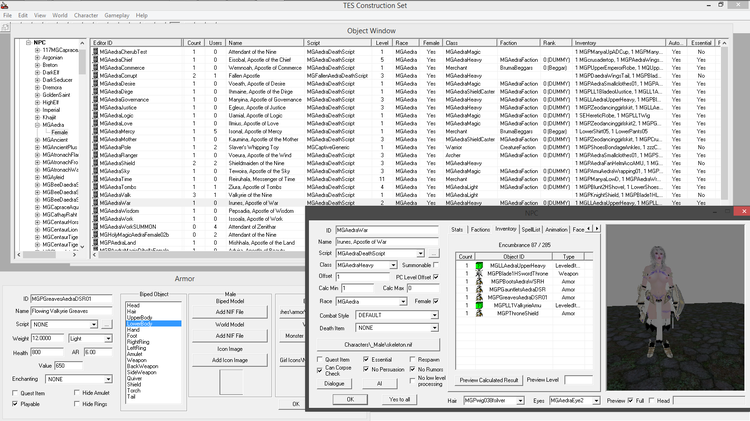Screen dimensions: 750x421
Task: Select the Female item under MGAedra
Action: [x=59, y=133]
